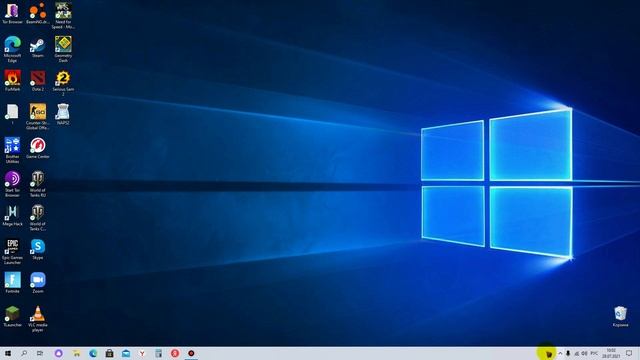640x360 pixels.
Task: Select the Dota 2 desktop icon
Action: coord(38,80)
